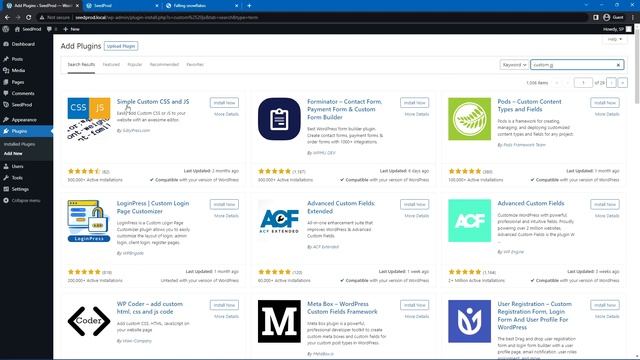Switch to Search Results tab
The image size is (640, 360).
point(81,64)
